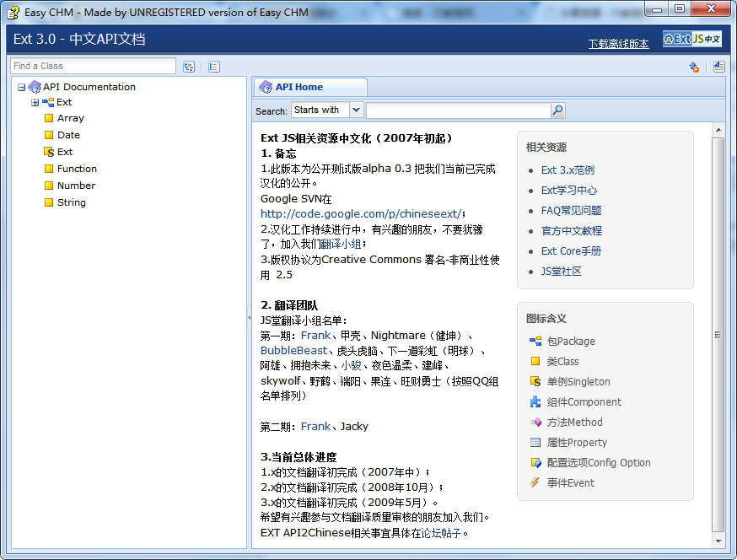Click the page view icon at top right
This screenshot has height=560, width=737.
pyautogui.click(x=718, y=66)
